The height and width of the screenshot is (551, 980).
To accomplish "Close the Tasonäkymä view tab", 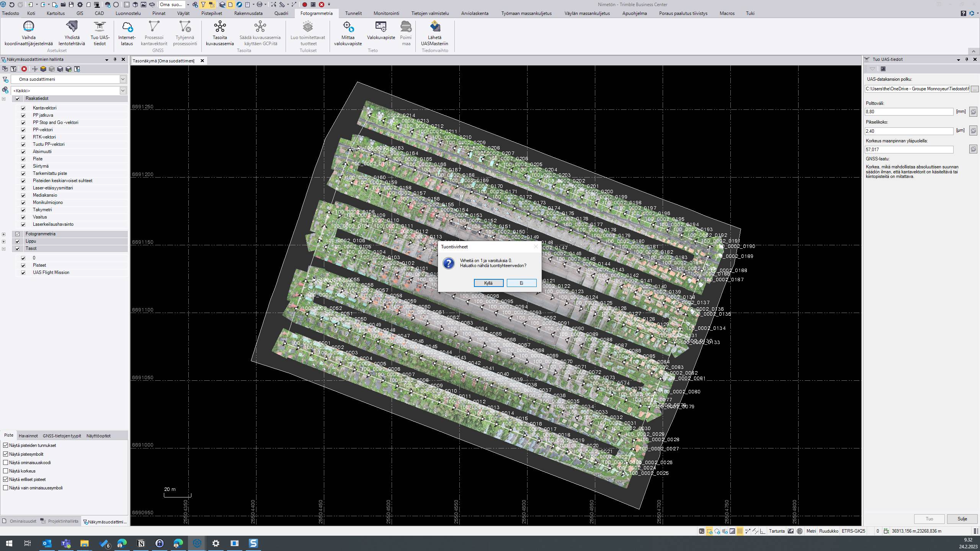I will pos(203,61).
